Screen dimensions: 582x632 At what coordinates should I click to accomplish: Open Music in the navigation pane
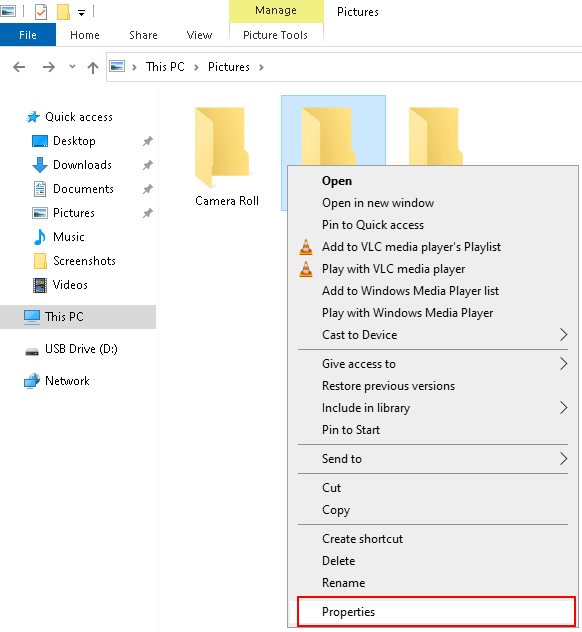click(59, 237)
